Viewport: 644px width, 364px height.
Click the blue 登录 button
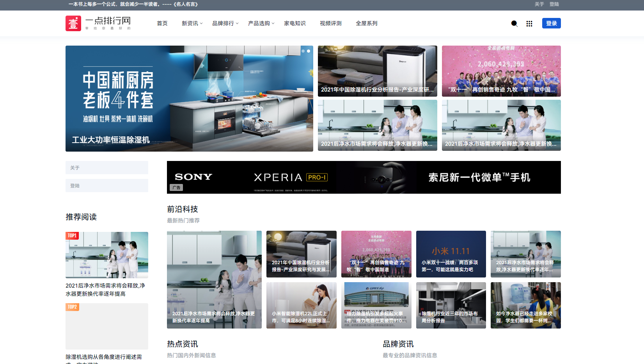[x=552, y=23]
